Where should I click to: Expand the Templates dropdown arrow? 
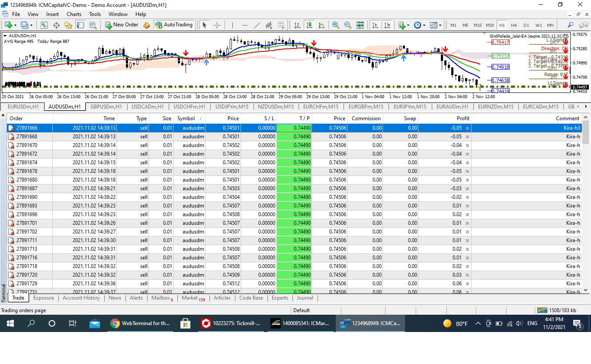(440, 25)
